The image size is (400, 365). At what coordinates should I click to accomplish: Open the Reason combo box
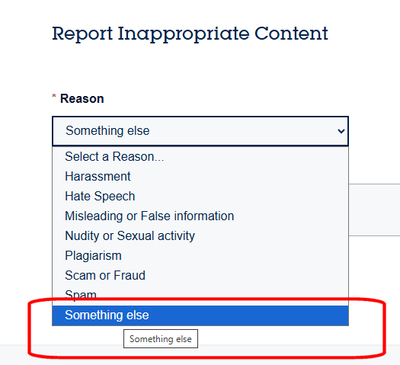[200, 131]
